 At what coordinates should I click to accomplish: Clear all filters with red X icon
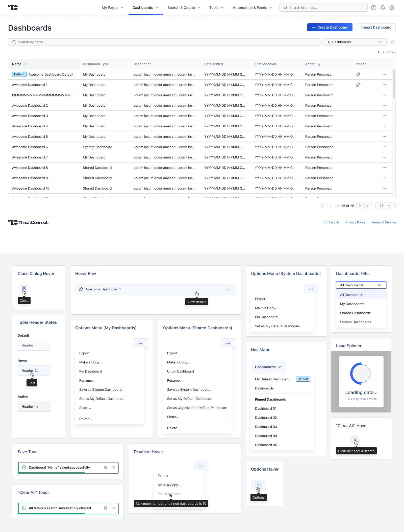pyautogui.click(x=392, y=42)
